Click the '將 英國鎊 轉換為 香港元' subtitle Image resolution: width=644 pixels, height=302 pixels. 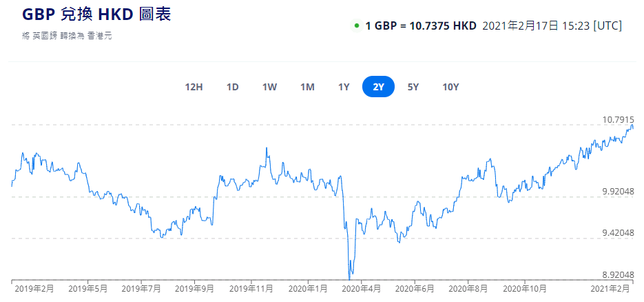click(x=67, y=36)
